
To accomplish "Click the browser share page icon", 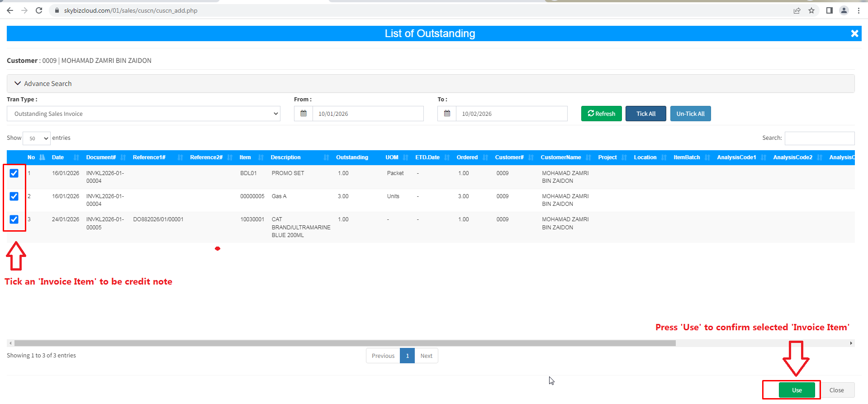I will (x=797, y=10).
